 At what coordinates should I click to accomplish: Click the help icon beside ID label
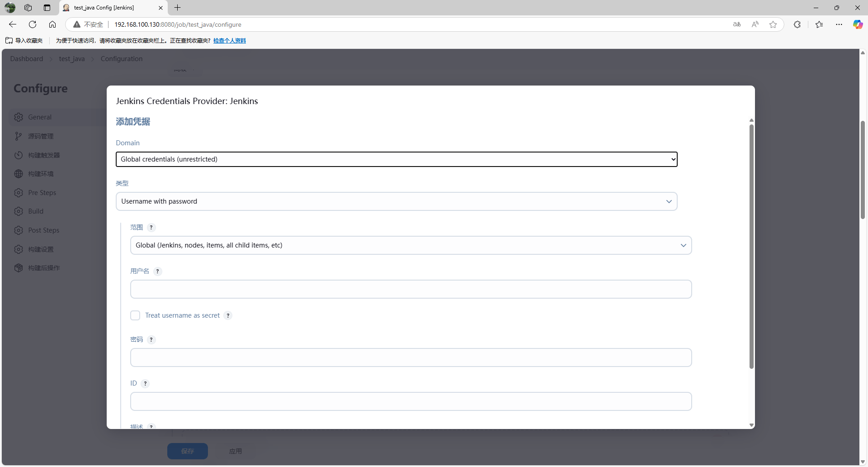[x=145, y=384]
